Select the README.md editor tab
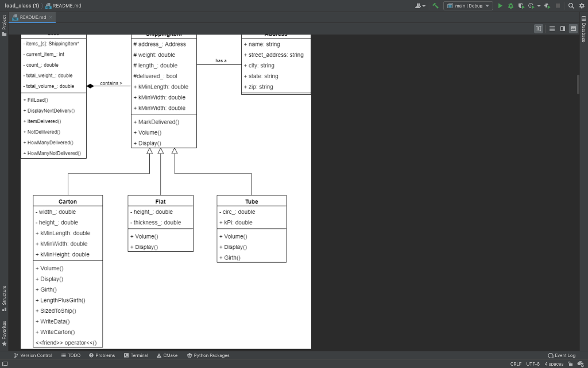588x368 pixels. pos(32,17)
